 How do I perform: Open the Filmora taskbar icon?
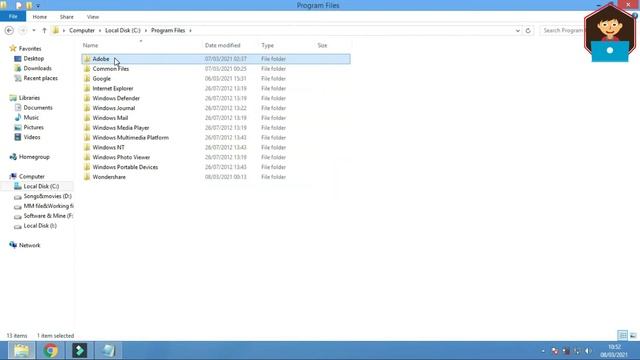click(80, 351)
